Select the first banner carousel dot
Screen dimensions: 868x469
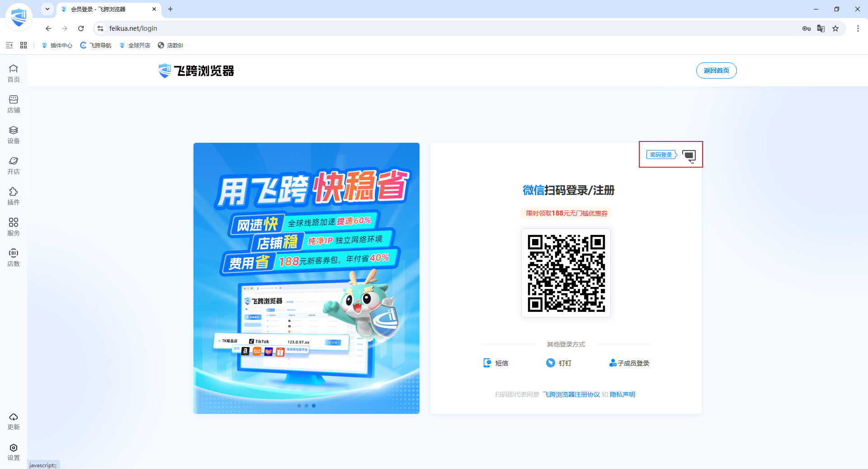point(299,406)
